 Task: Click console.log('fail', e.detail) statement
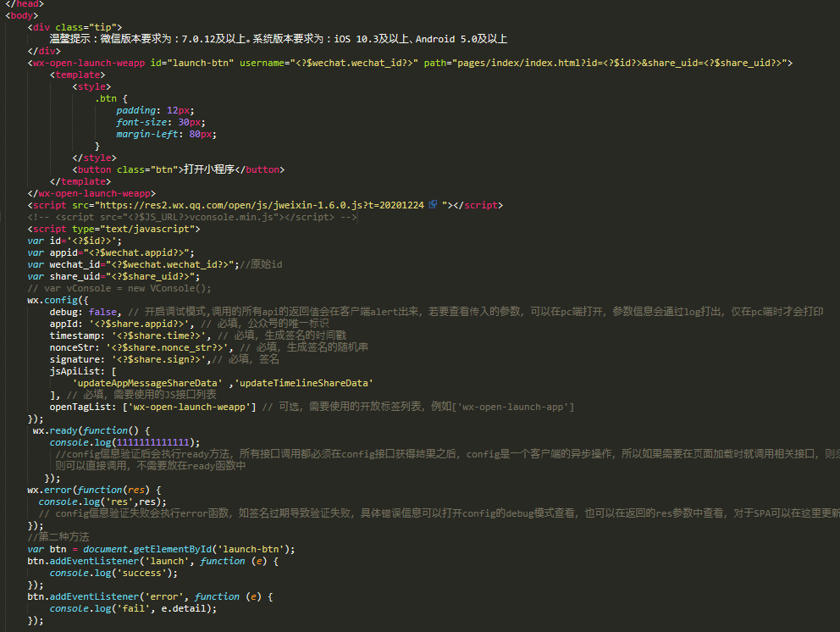tap(134, 608)
